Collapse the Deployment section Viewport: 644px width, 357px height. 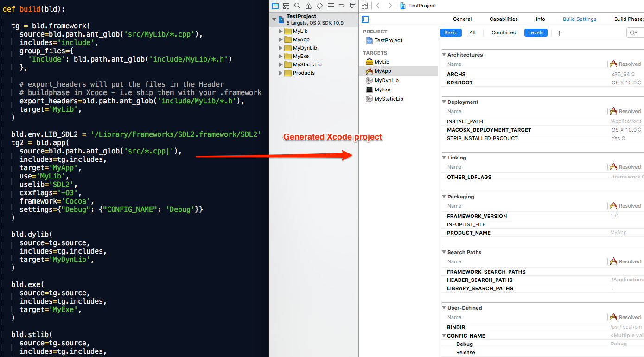[444, 102]
